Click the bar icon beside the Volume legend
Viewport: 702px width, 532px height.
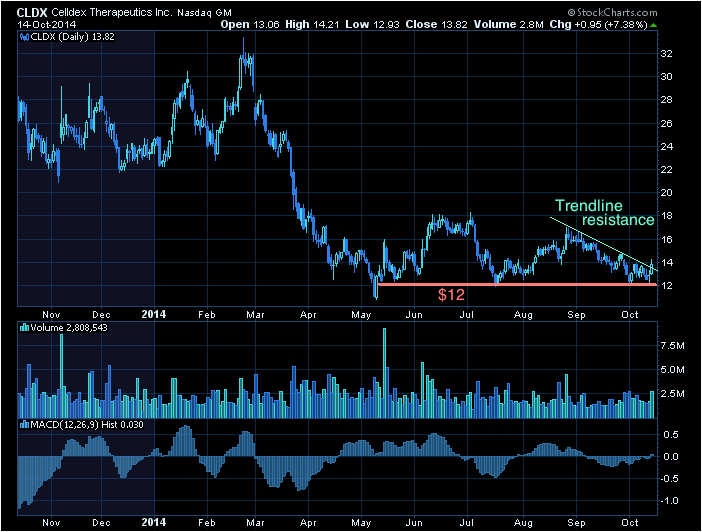(25, 328)
